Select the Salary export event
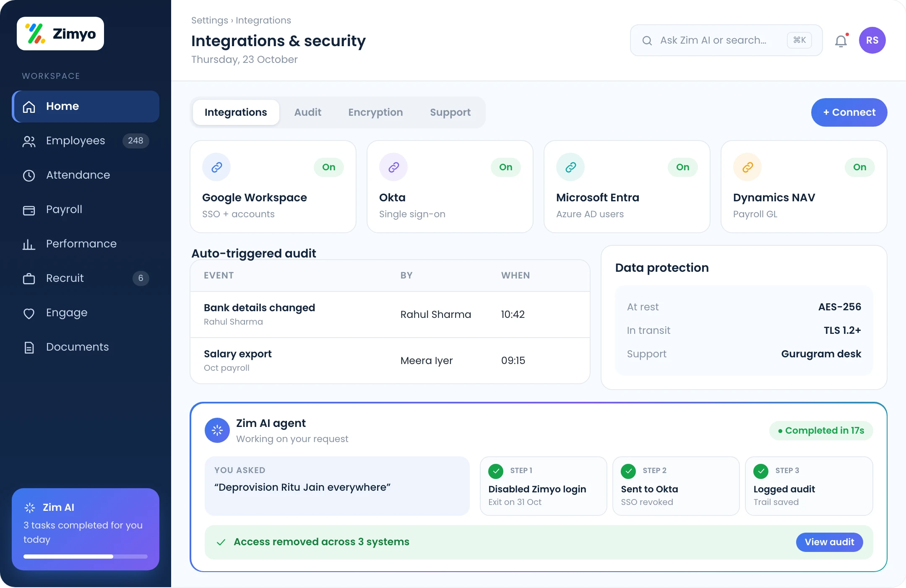 click(390, 361)
